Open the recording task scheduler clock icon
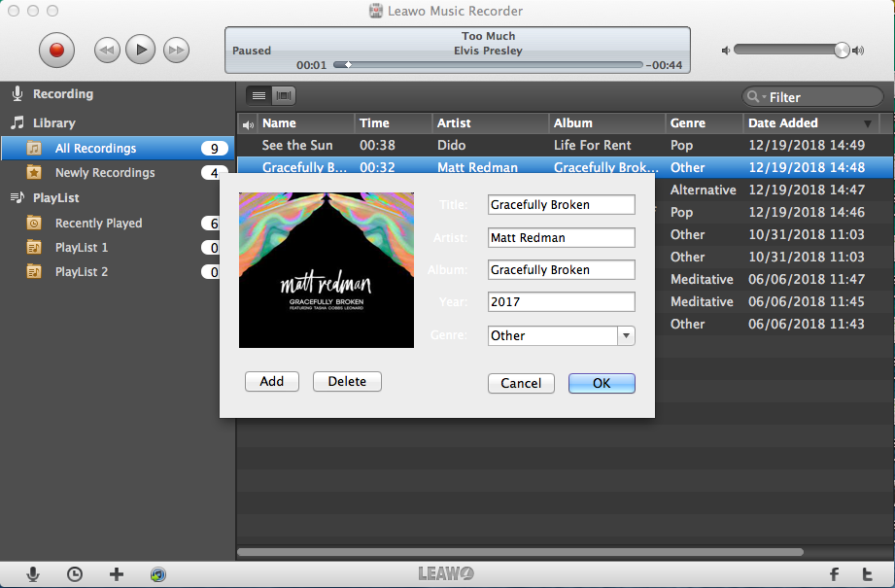The image size is (895, 588). pos(74,574)
